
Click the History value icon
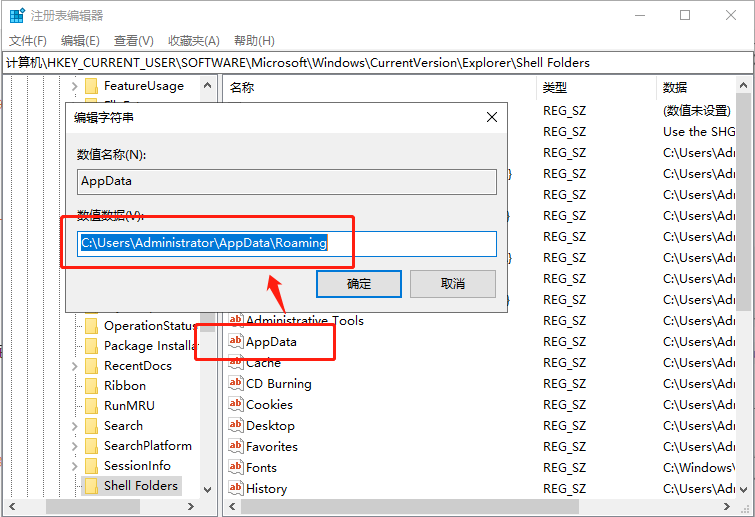point(236,489)
